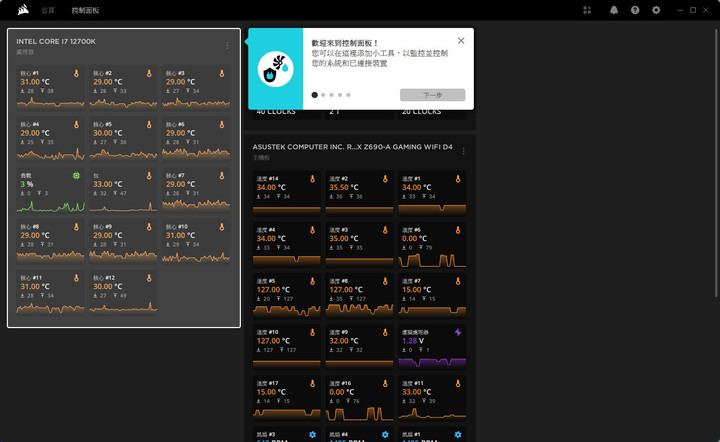The width and height of the screenshot is (720, 442).
Task: Click the 溫度 #17 15.00 °C reading
Action: point(271,392)
